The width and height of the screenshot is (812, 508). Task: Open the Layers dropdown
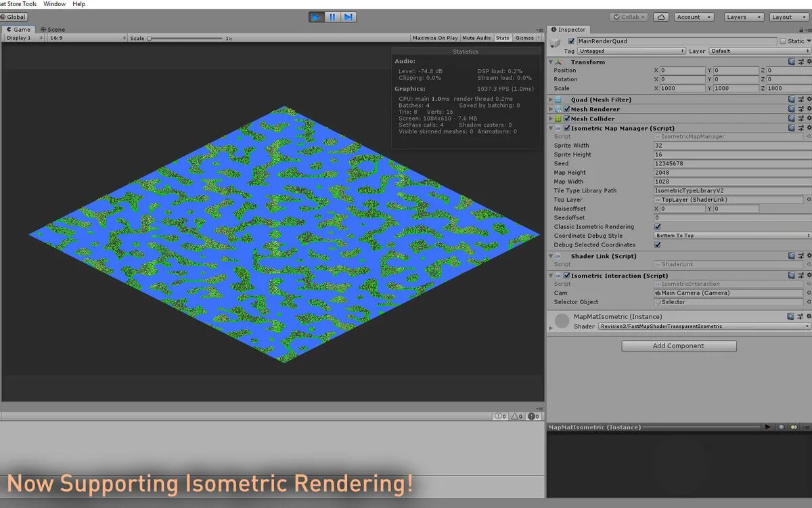[x=744, y=17]
